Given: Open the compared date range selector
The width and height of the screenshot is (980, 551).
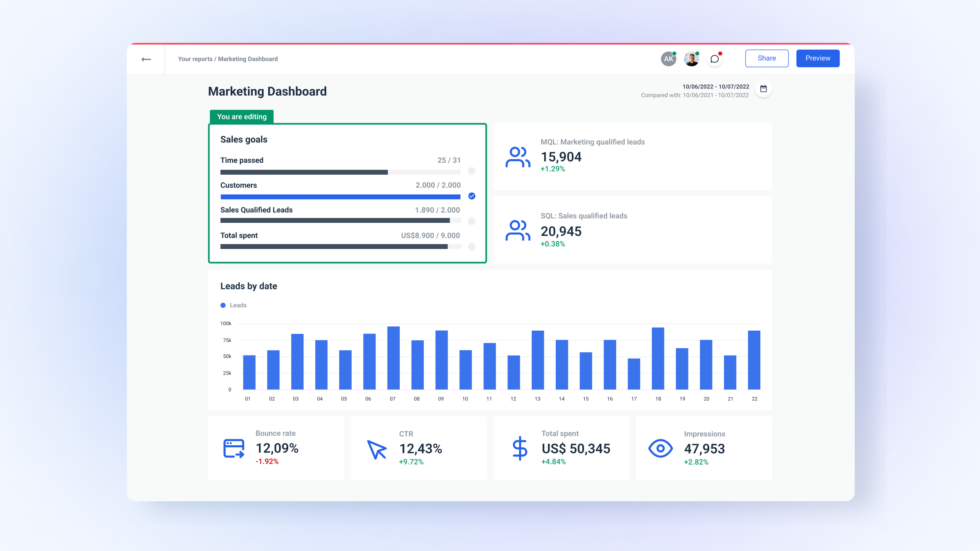Looking at the screenshot, I should [694, 95].
